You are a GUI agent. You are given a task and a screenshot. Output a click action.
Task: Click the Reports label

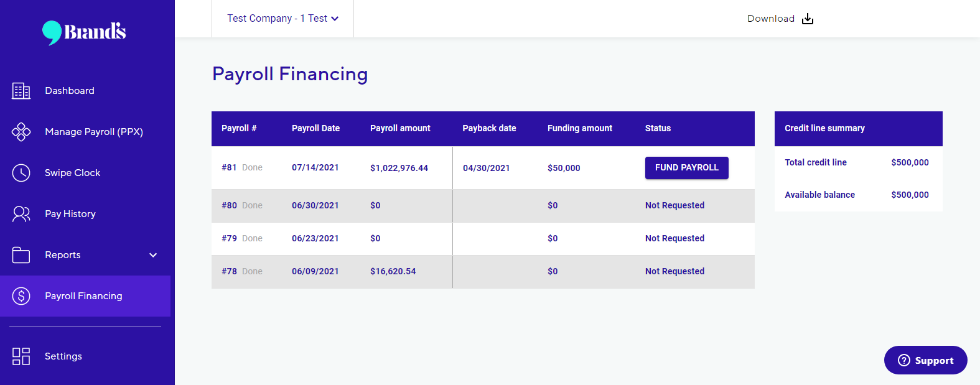(63, 255)
